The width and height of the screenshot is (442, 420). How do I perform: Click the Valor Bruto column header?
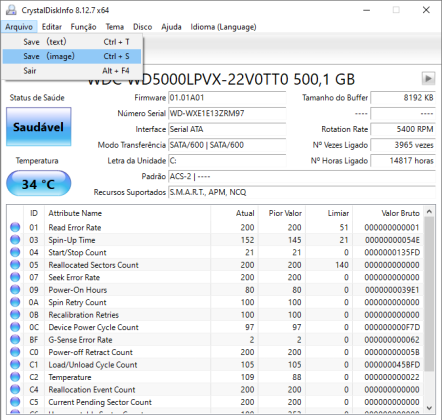388,213
